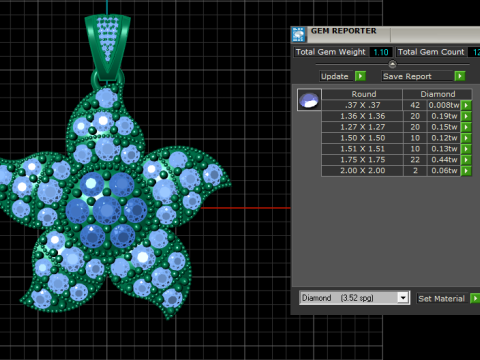Screen dimensions: 480x360
Task: Click the count 42 cell
Action: click(x=415, y=105)
